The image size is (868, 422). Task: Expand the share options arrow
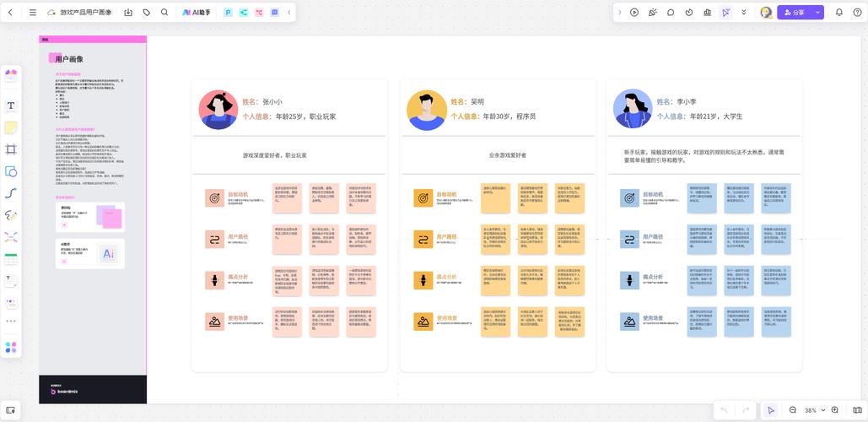(x=817, y=13)
